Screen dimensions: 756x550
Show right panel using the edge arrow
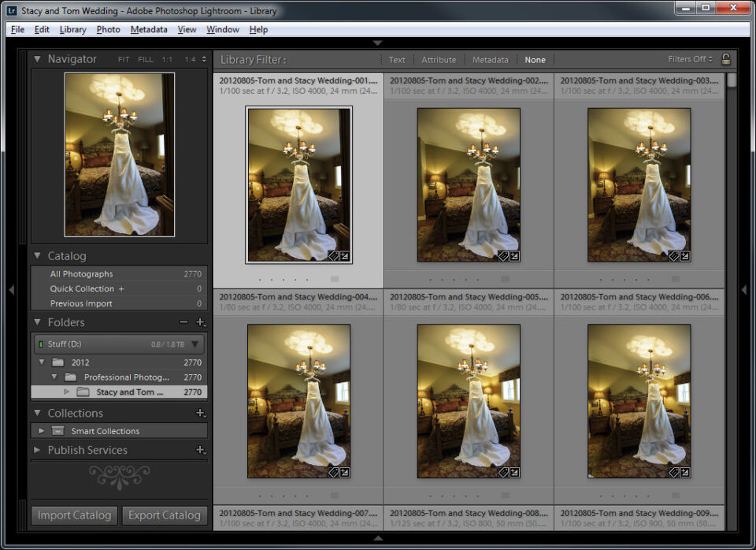(744, 290)
